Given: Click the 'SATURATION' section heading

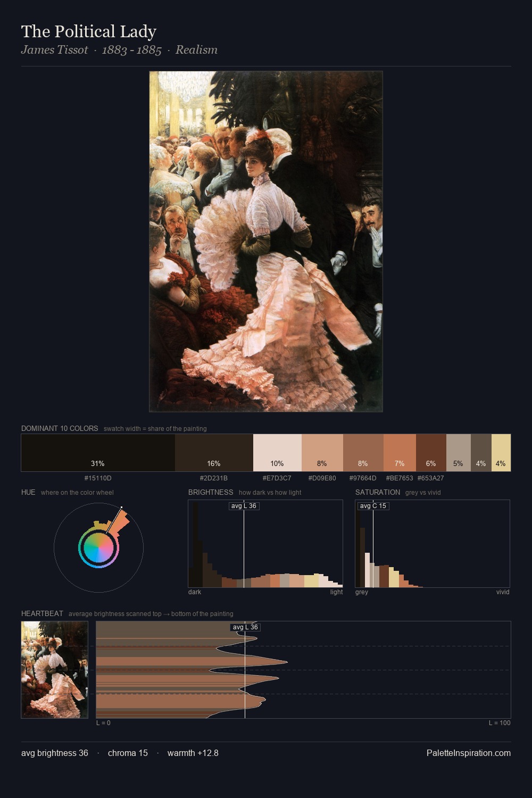Looking at the screenshot, I should [x=378, y=493].
